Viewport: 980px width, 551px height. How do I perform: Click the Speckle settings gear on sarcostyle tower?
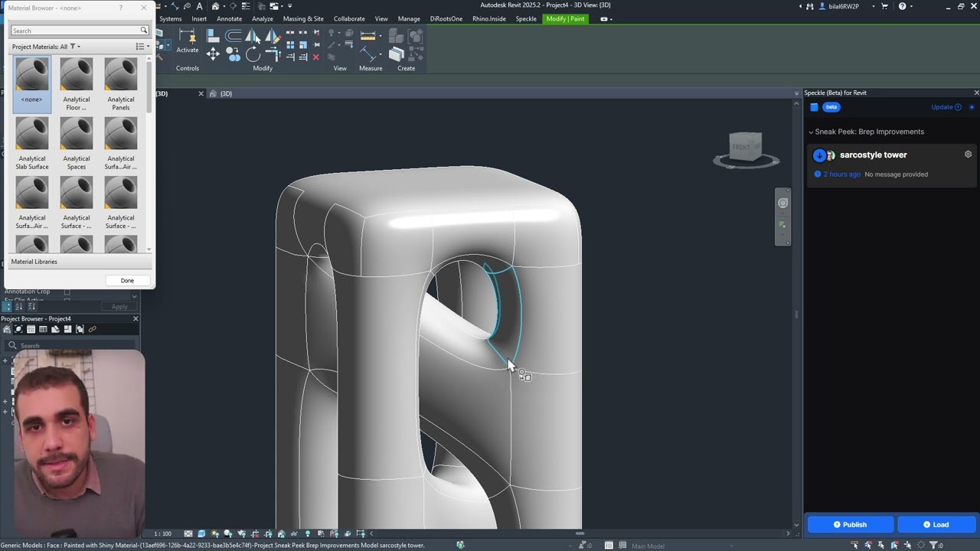point(968,155)
